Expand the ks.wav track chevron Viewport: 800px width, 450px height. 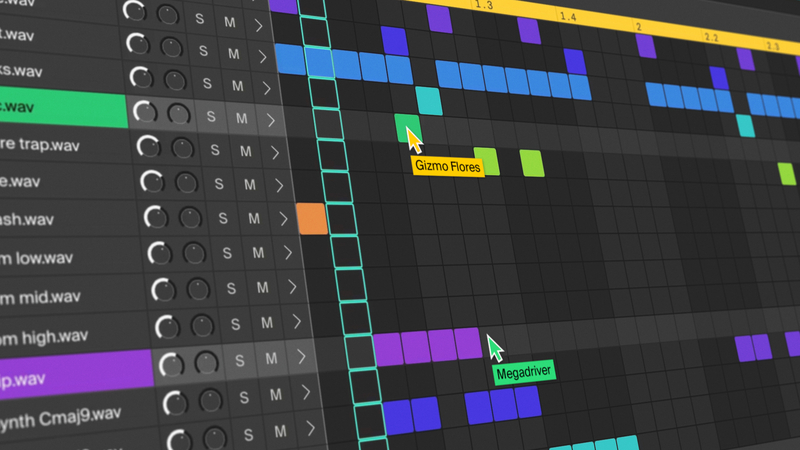(x=266, y=88)
